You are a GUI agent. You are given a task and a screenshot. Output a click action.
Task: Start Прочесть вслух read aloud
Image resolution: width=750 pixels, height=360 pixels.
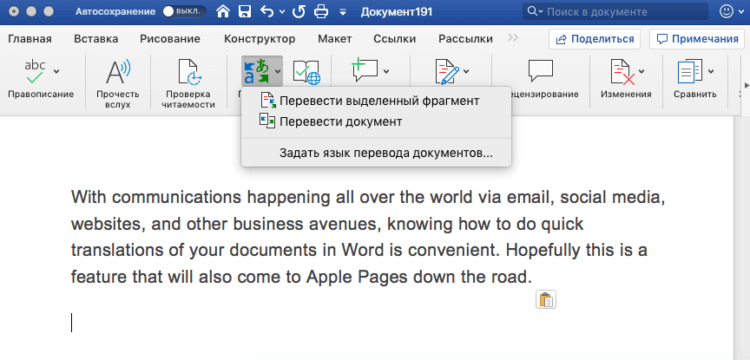117,73
